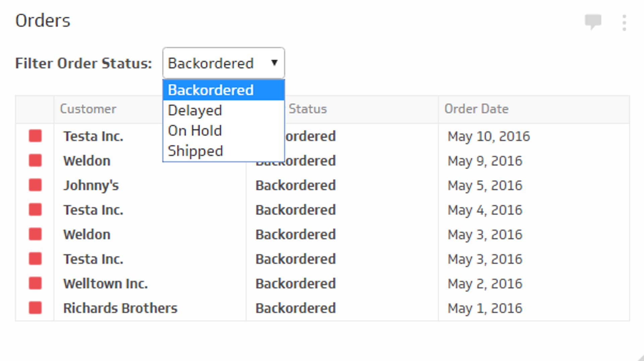Click the Orders widget title
The image size is (644, 361).
pos(43,20)
